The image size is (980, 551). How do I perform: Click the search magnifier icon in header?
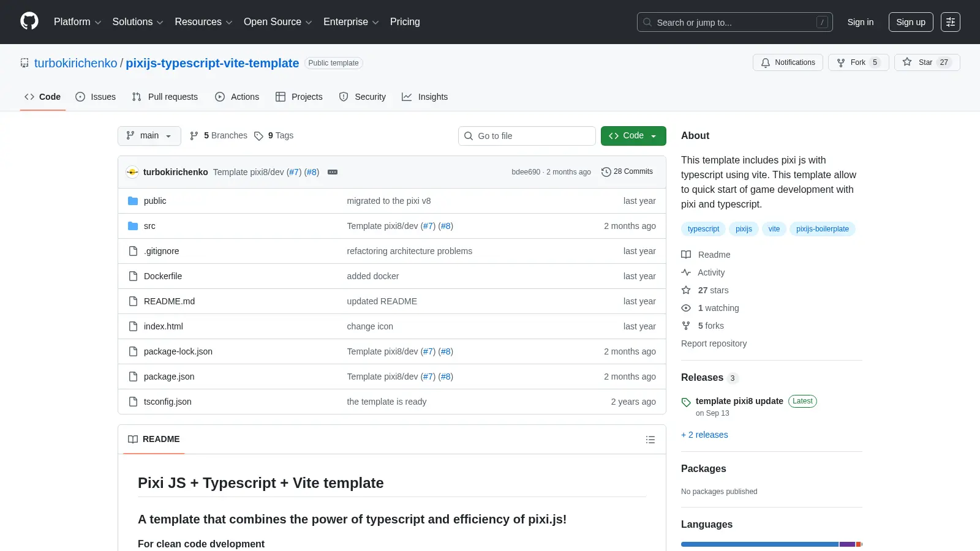click(x=647, y=22)
